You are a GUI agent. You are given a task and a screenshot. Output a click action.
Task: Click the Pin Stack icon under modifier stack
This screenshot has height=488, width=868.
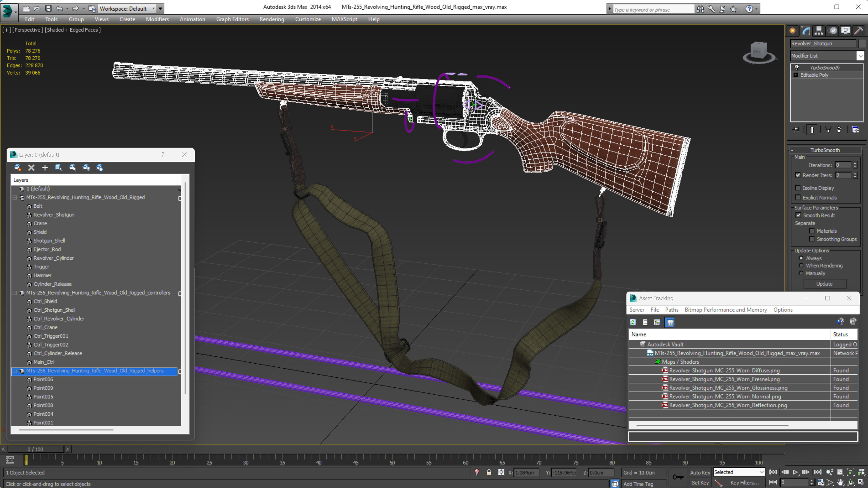pos(796,129)
